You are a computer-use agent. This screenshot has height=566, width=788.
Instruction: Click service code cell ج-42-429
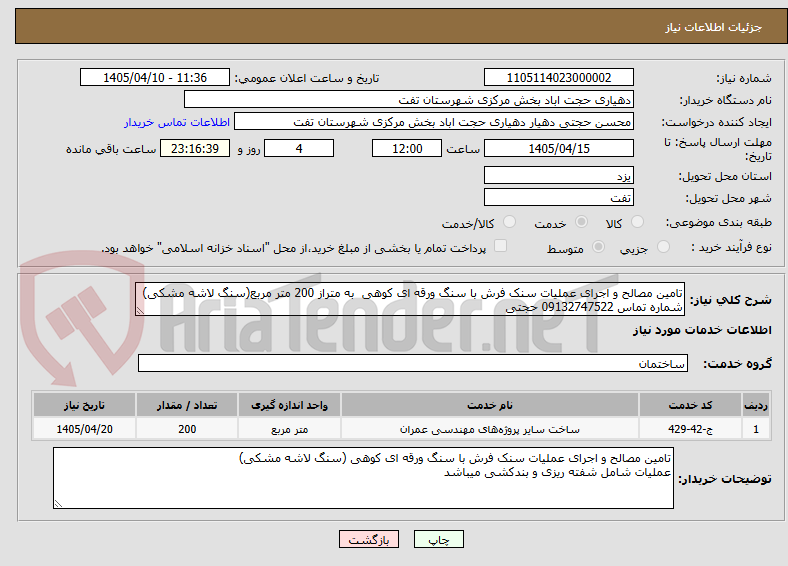click(690, 429)
